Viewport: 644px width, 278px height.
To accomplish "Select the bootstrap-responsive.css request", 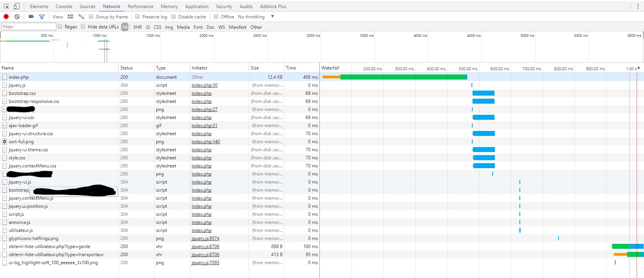I will click(159, 101).
